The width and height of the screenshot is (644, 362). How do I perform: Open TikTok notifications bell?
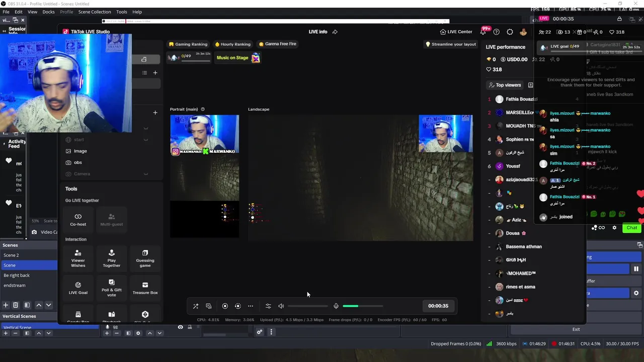483,32
